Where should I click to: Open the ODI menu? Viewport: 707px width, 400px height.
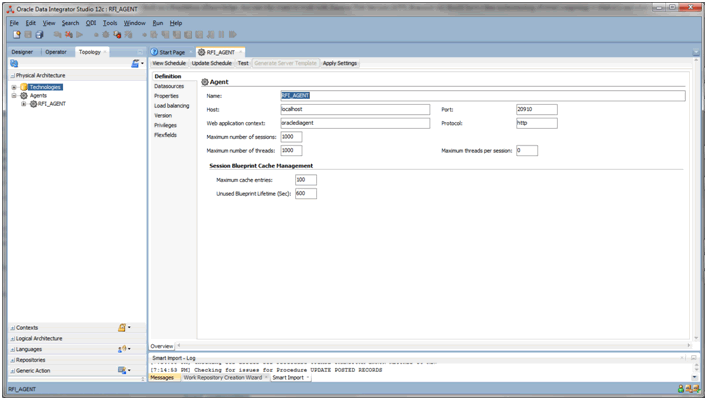(x=91, y=23)
